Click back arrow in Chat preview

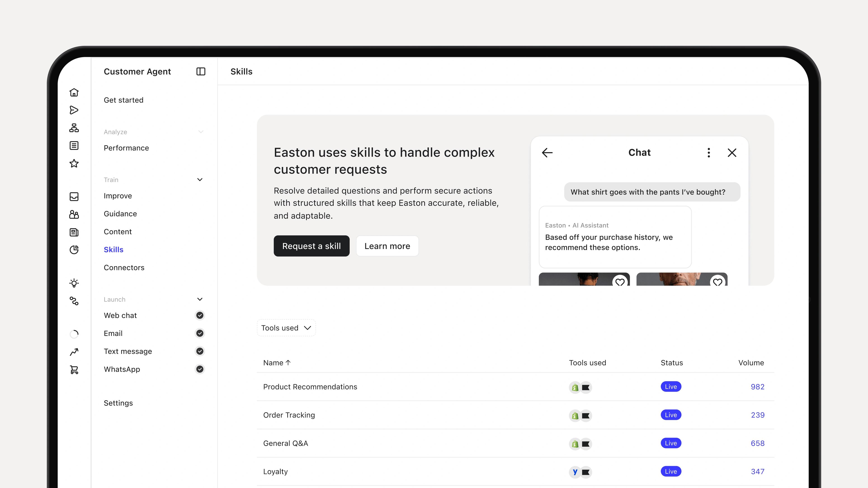point(547,152)
